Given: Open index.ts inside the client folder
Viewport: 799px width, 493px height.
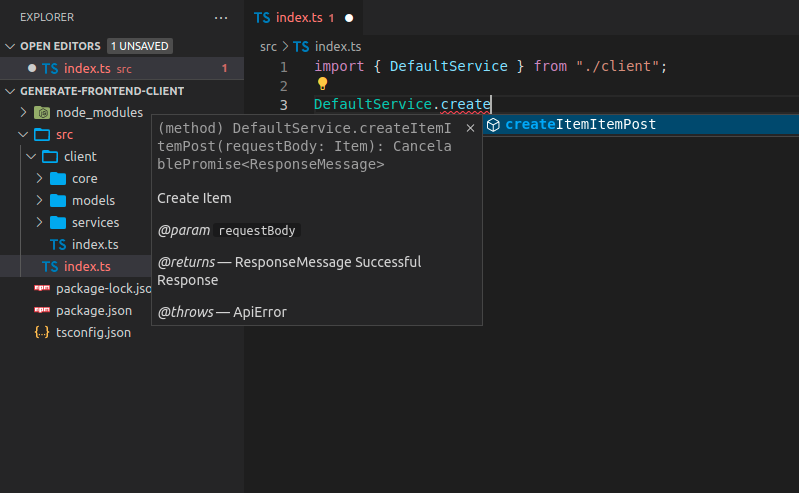Looking at the screenshot, I should pyautogui.click(x=95, y=245).
